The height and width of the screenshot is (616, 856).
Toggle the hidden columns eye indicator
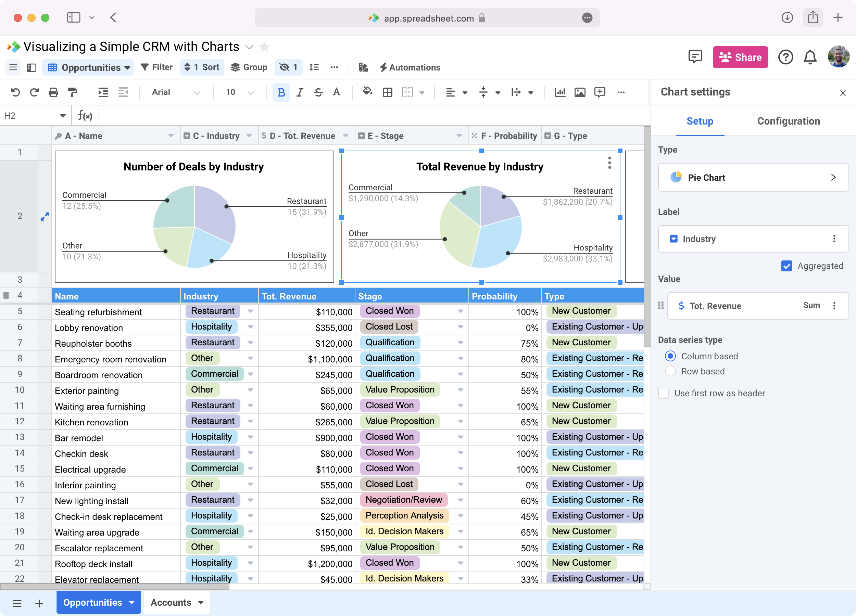288,67
